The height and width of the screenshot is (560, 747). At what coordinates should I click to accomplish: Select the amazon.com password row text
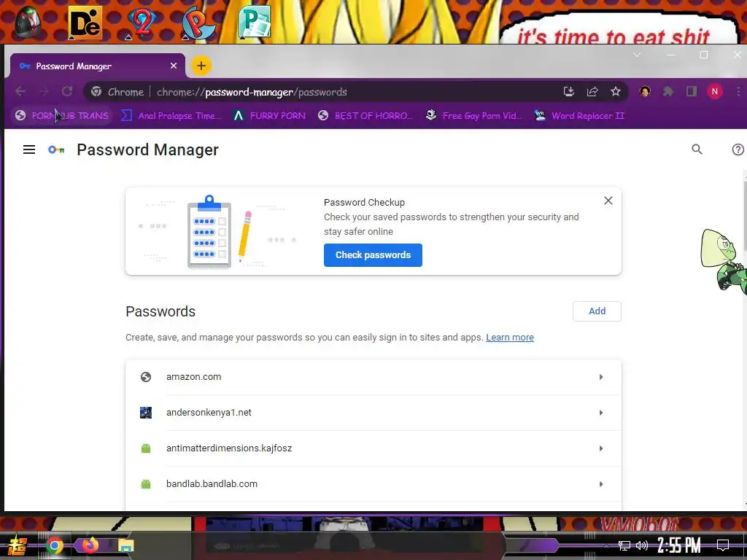tap(194, 377)
